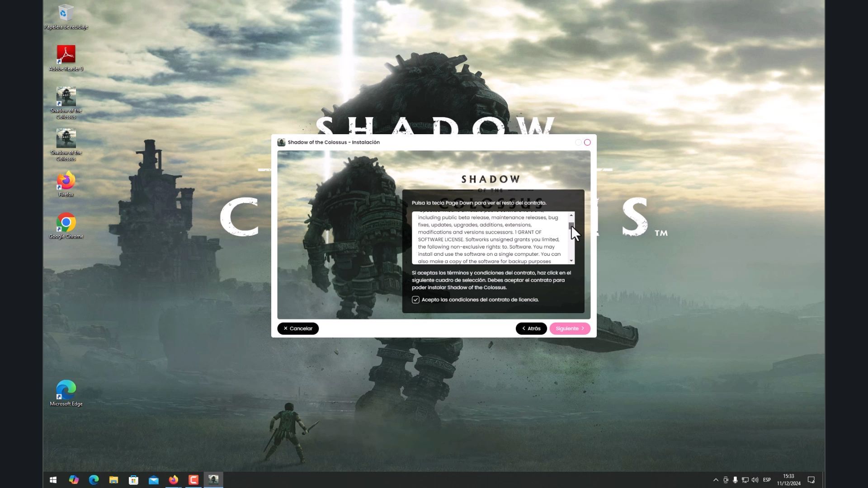Minimize the installer with the grey circle button
Screen dimensions: 868x488
point(578,142)
